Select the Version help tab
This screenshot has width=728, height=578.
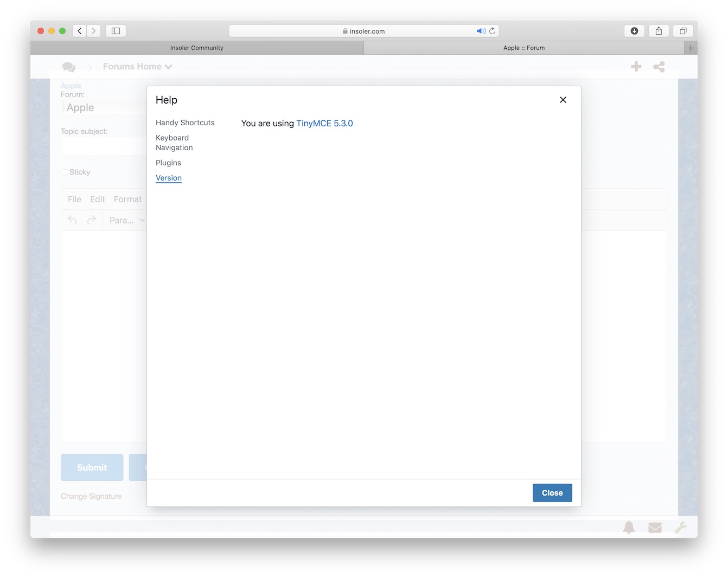click(169, 178)
